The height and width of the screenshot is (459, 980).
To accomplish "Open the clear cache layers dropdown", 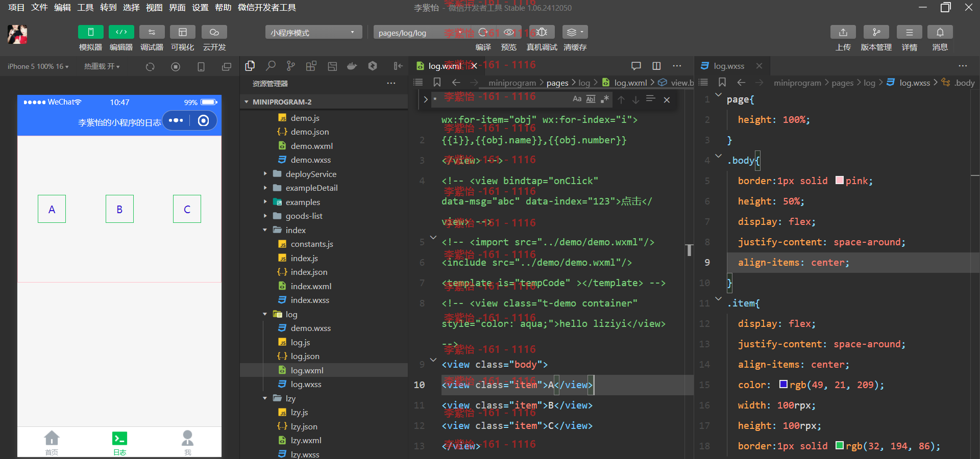I will tap(575, 32).
